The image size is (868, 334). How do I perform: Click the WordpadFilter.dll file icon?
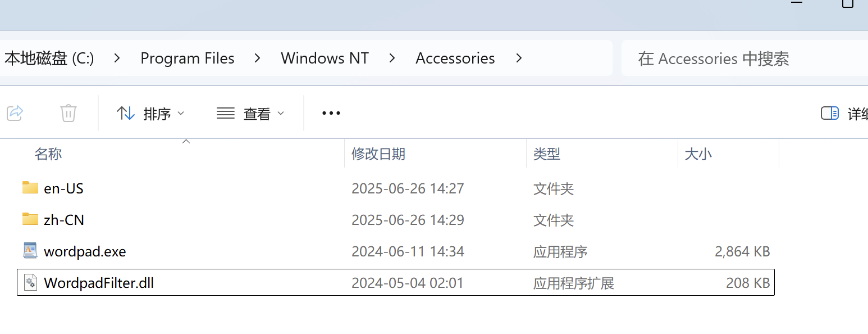[x=30, y=282]
